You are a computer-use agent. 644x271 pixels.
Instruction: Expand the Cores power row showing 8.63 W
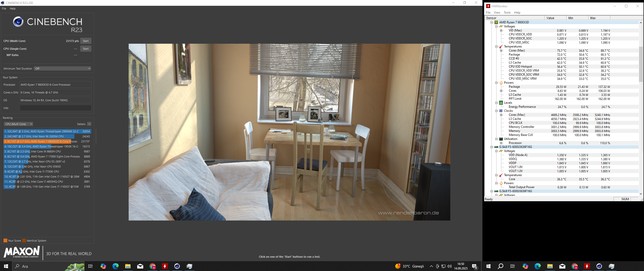[501, 91]
